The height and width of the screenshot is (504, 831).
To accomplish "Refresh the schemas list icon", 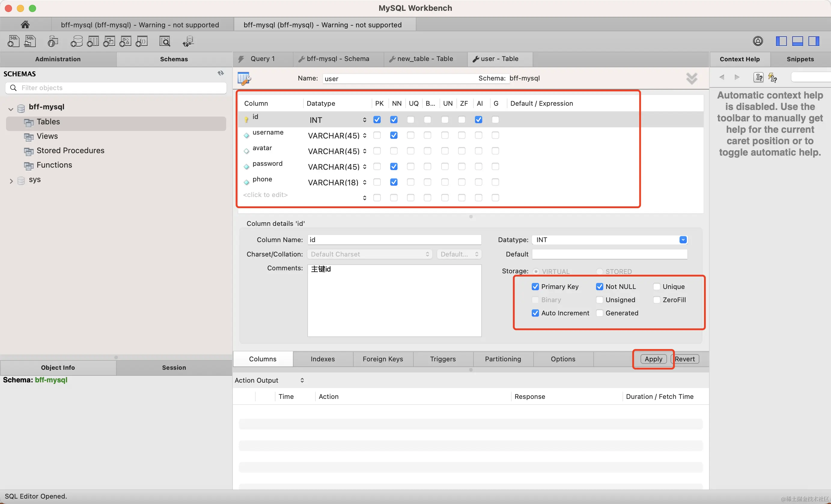I will tap(221, 73).
